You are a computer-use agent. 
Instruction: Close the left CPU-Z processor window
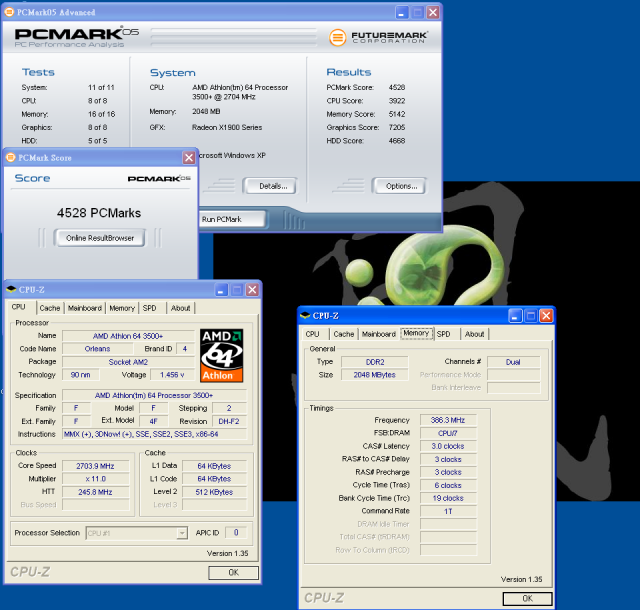pos(253,290)
